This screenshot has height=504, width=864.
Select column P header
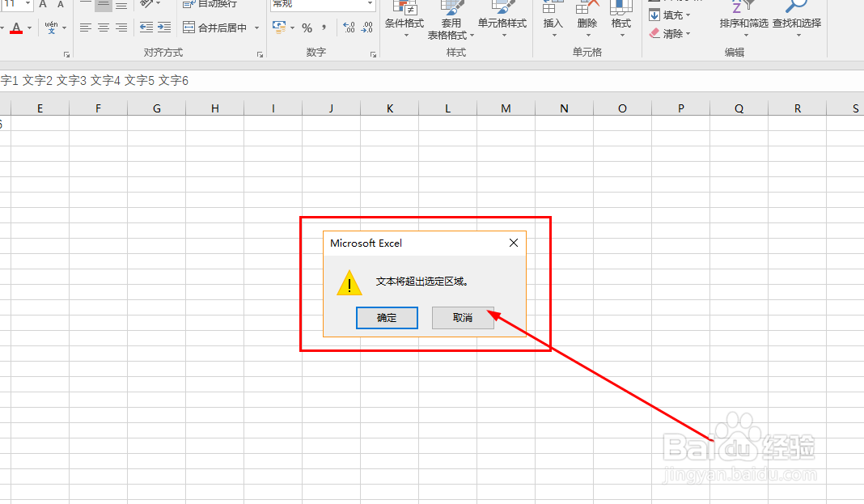tap(681, 108)
